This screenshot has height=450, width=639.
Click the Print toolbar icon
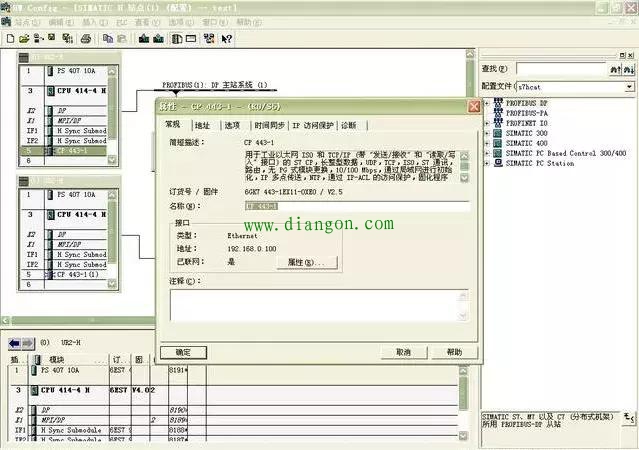[x=86, y=39]
